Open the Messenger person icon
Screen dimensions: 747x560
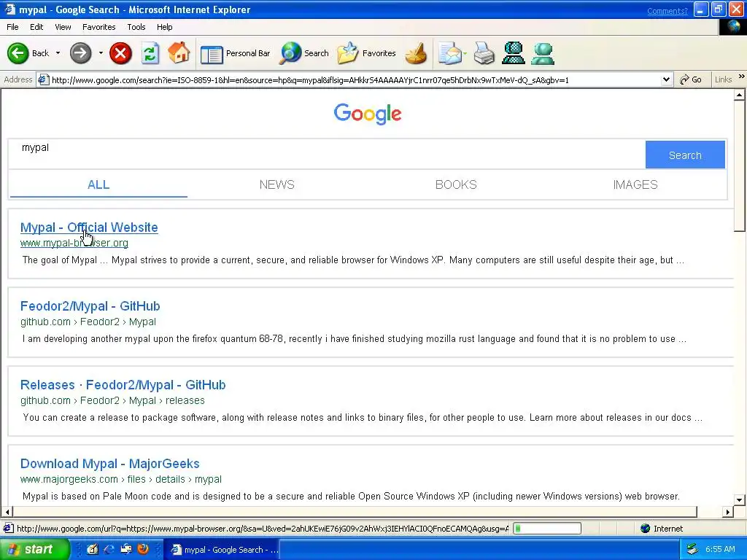543,53
